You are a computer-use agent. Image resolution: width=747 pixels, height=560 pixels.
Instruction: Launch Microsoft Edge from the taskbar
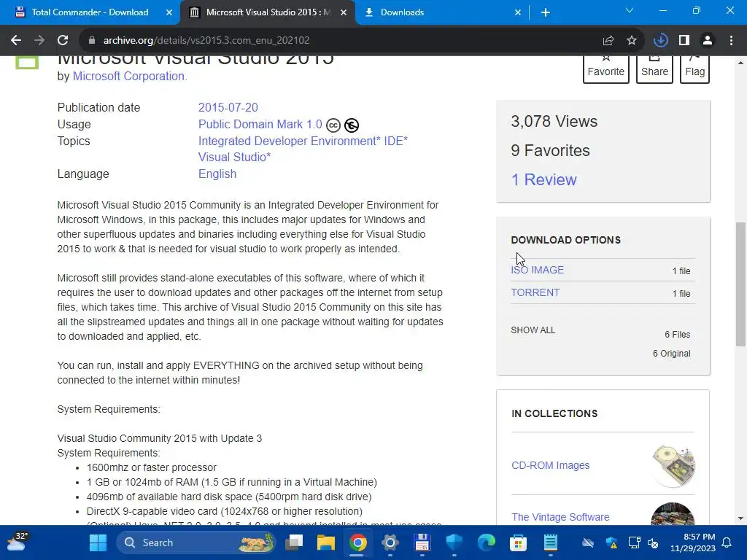pyautogui.click(x=487, y=542)
